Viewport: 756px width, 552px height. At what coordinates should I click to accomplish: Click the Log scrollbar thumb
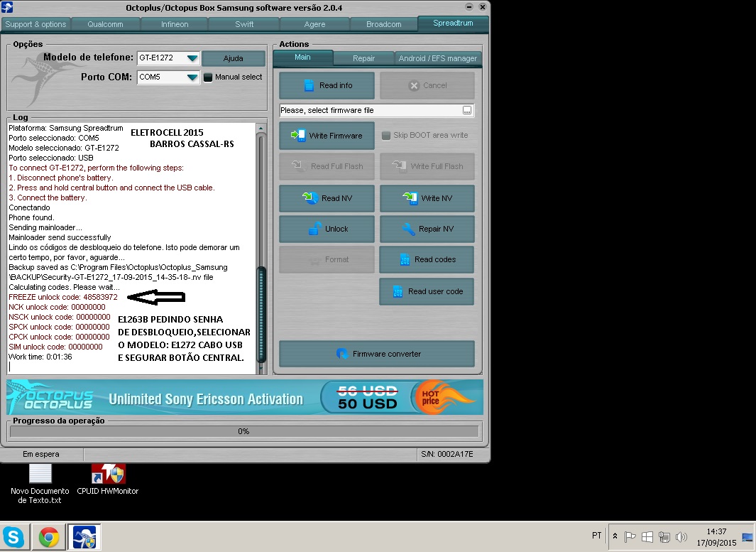coord(262,315)
